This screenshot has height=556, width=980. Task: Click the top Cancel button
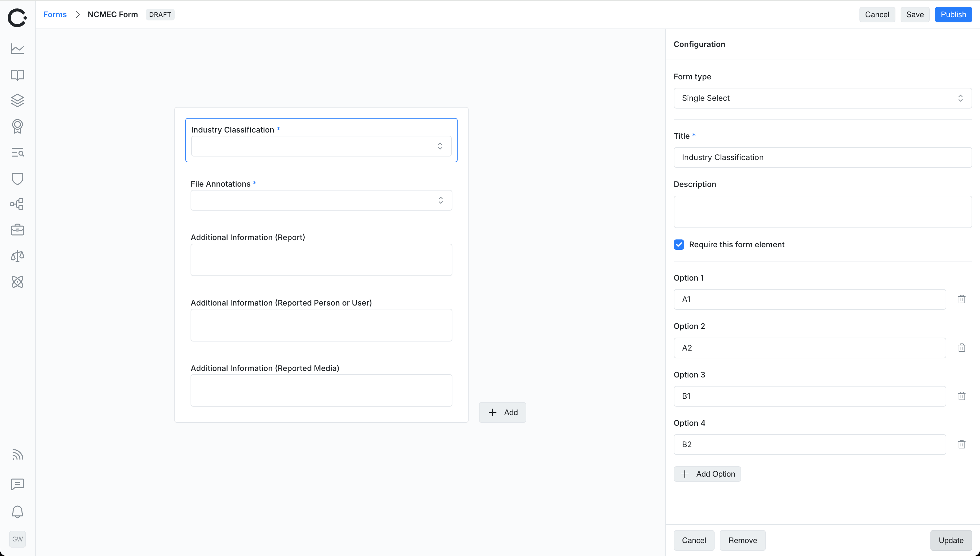click(x=877, y=15)
